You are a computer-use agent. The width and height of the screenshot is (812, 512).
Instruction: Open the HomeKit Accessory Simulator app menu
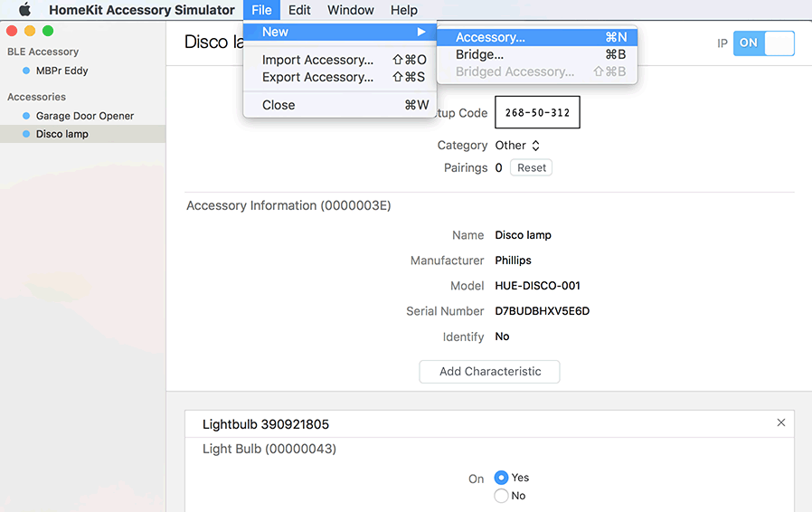(x=141, y=10)
